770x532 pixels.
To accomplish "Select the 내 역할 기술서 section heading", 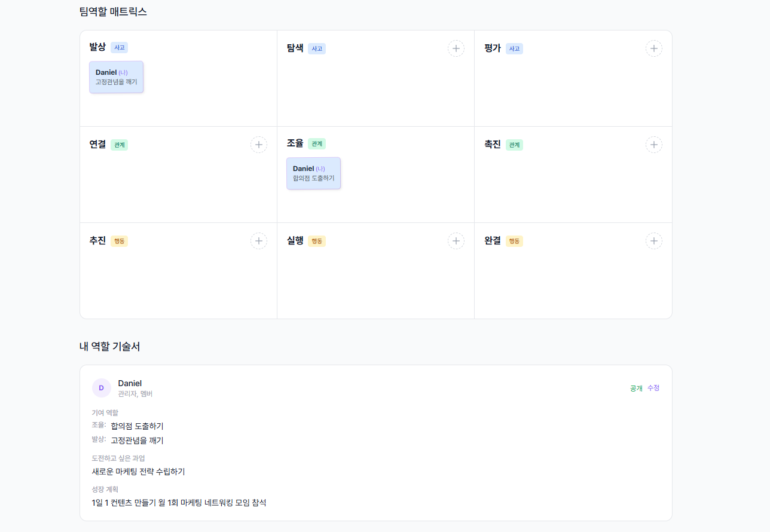I will click(110, 346).
